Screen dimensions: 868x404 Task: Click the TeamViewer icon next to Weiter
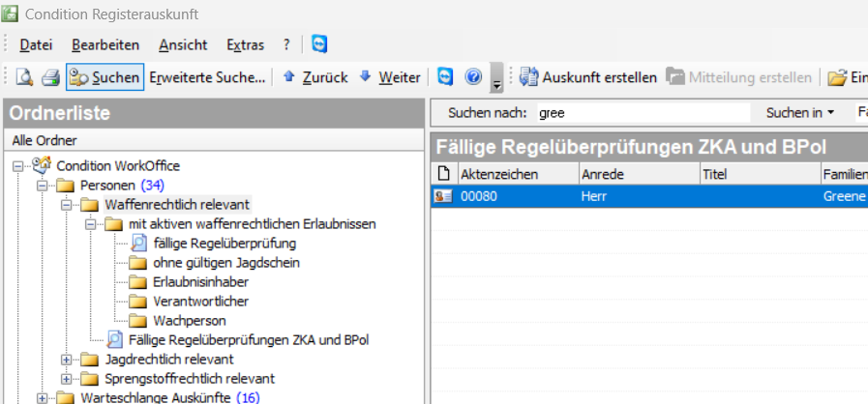[445, 77]
